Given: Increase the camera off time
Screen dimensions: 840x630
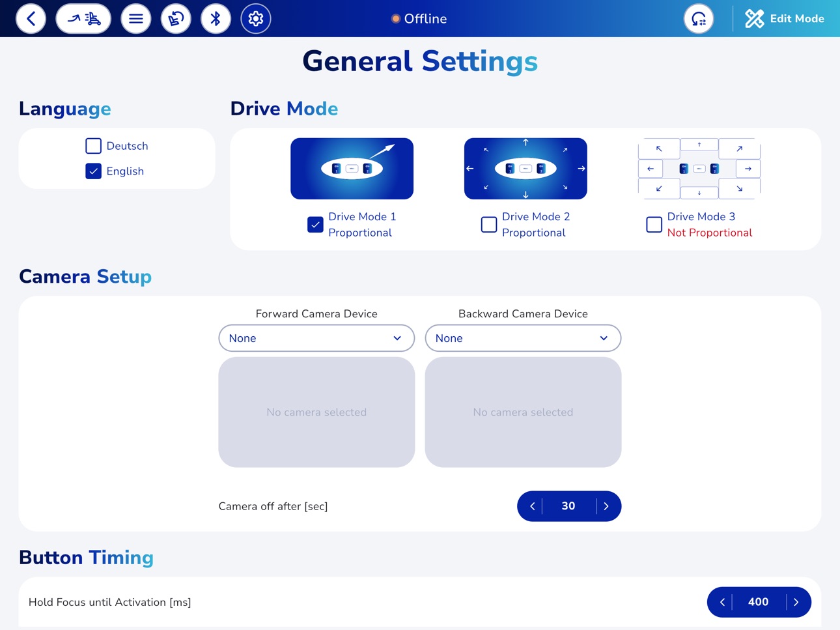Looking at the screenshot, I should pyautogui.click(x=607, y=506).
